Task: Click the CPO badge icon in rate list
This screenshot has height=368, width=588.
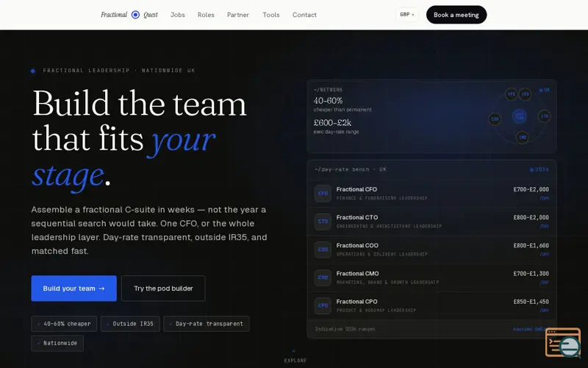Action: point(323,305)
